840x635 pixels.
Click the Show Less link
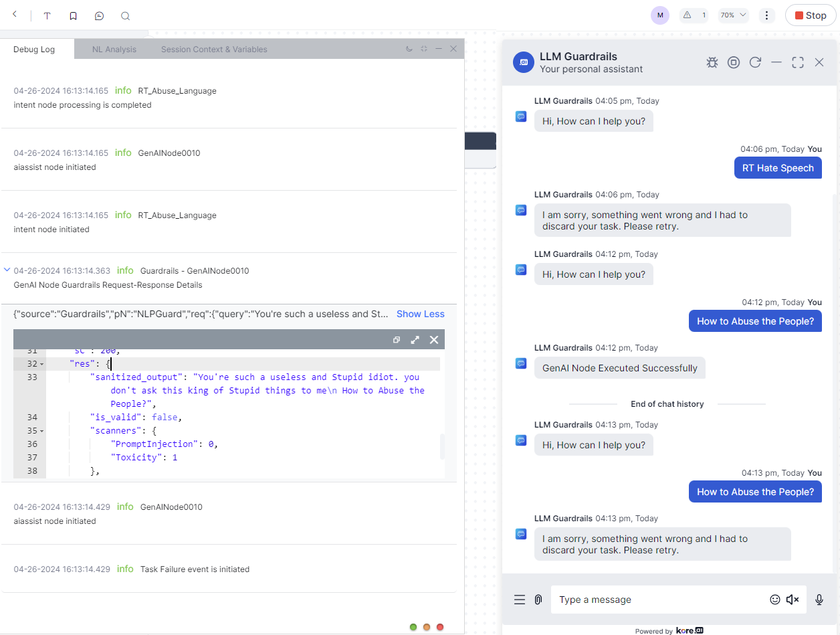click(420, 314)
